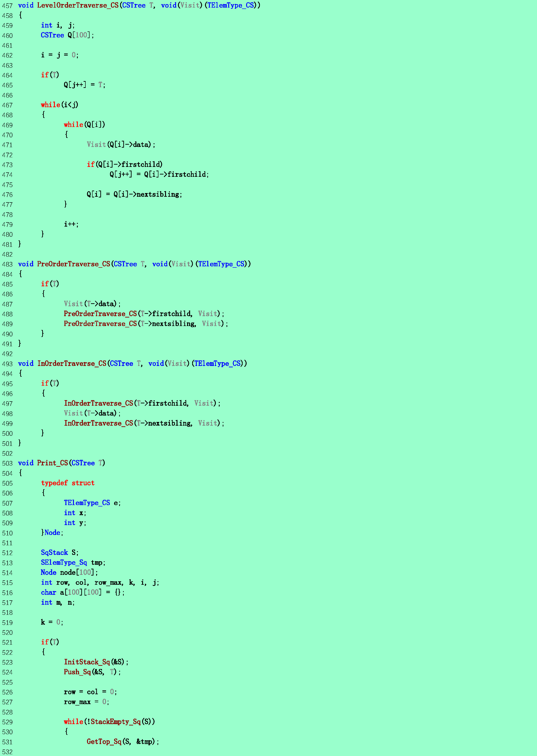
Task: Click 'int y;' on line 509
Action: click(x=75, y=523)
